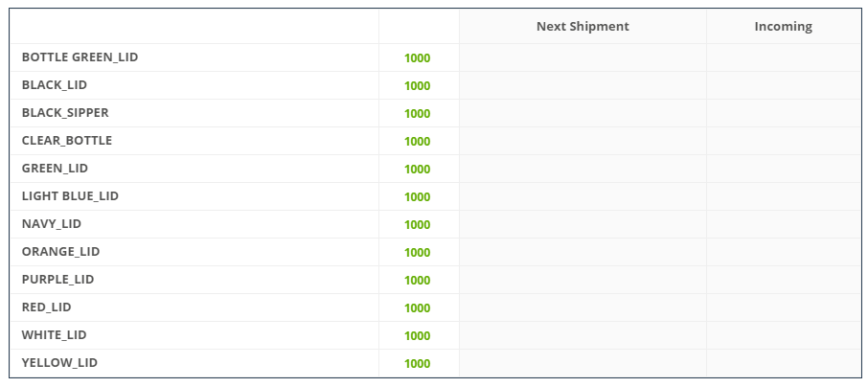
Task: Select the NAVY_LID item name
Action: click(x=52, y=223)
